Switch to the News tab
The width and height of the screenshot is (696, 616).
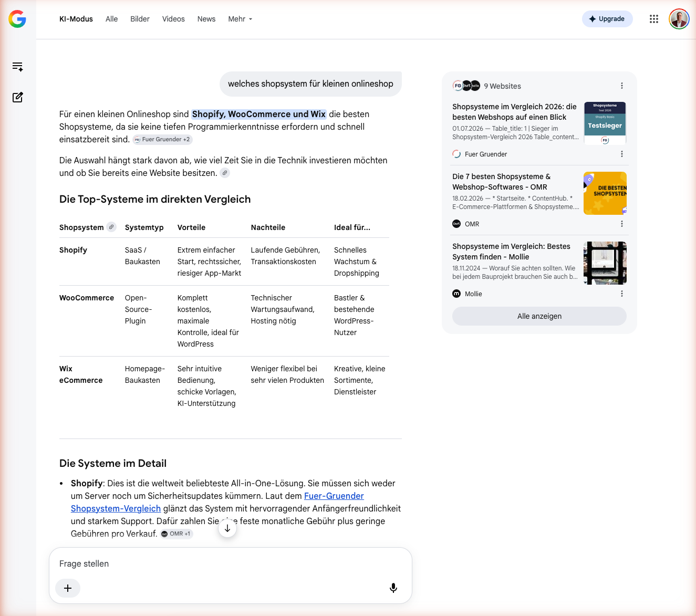[x=206, y=19]
